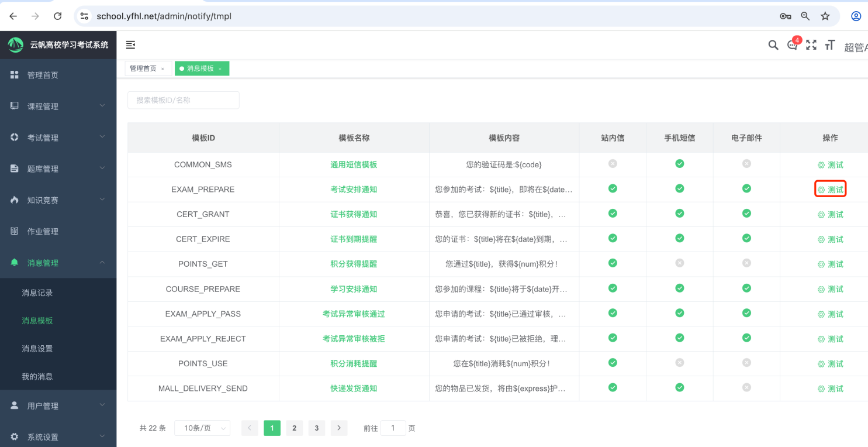Screen dimensions: 868x447
Task: Toggle 手机短信 for MALL_DELIVERY_SEND row
Action: pyautogui.click(x=680, y=387)
